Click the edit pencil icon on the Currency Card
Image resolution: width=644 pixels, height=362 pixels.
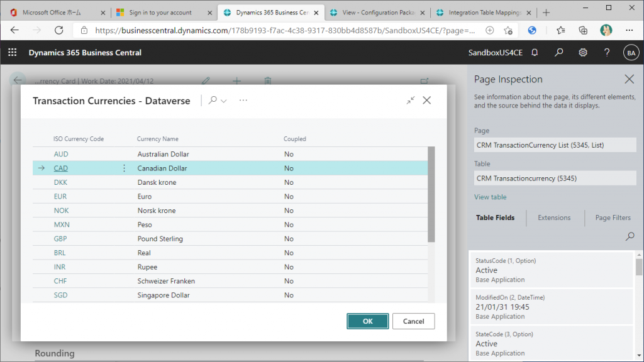click(206, 81)
